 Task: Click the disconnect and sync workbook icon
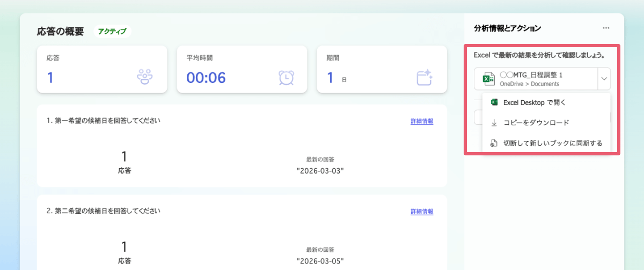pyautogui.click(x=494, y=143)
